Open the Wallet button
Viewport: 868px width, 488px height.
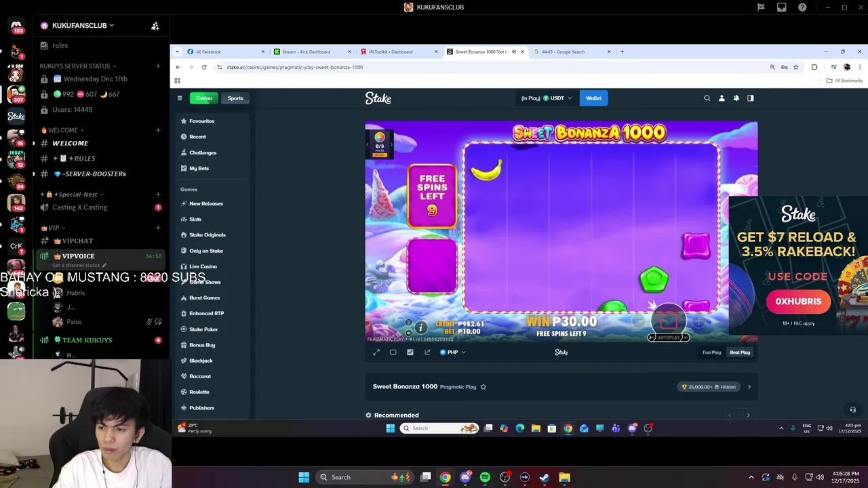click(594, 98)
